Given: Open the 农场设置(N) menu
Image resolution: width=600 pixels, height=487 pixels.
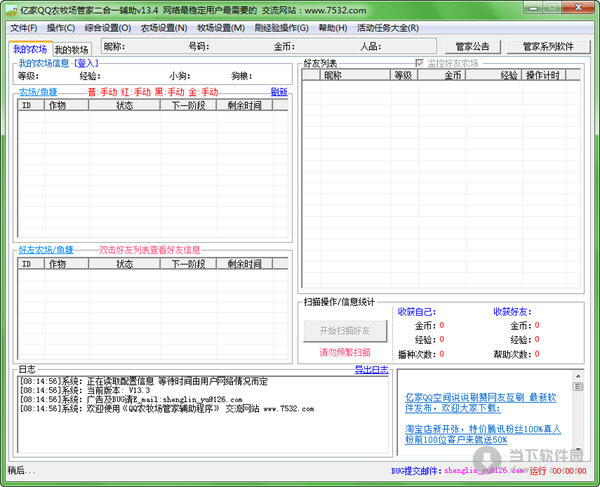Looking at the screenshot, I should 164,28.
